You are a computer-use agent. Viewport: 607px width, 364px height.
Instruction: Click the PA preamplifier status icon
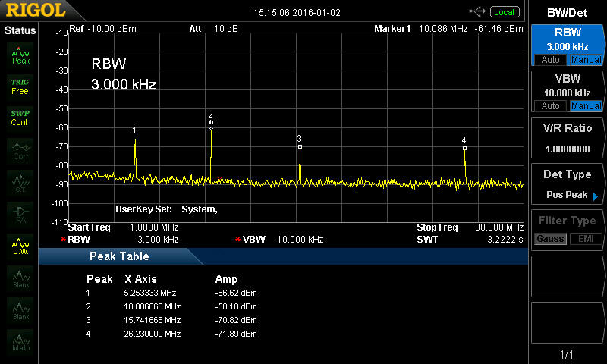click(x=20, y=214)
